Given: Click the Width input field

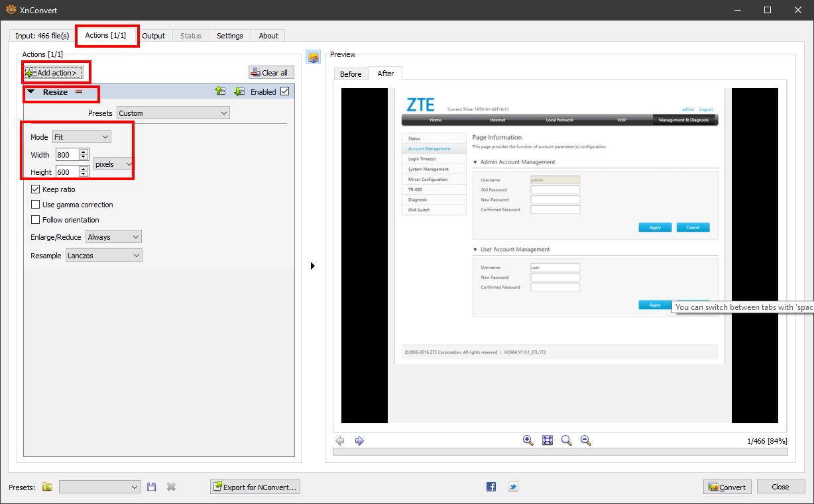Looking at the screenshot, I should (x=66, y=155).
